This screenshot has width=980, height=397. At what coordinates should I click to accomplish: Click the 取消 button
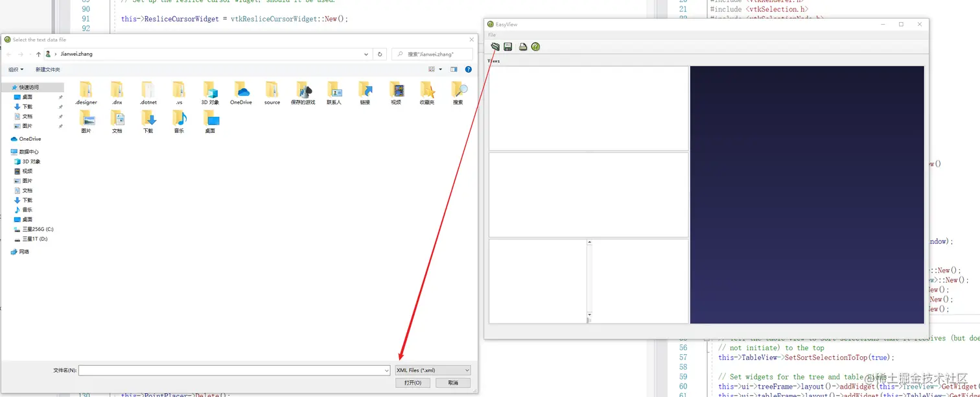pos(453,383)
